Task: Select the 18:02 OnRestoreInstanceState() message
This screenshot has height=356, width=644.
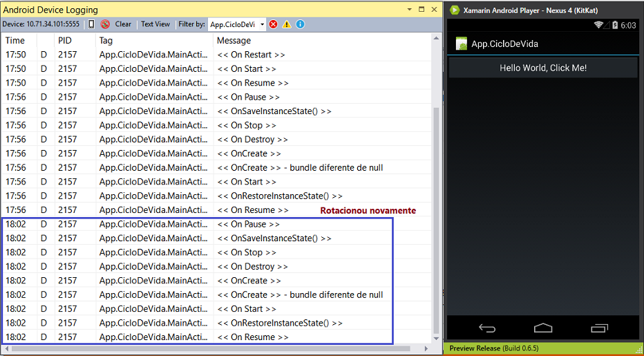Action: click(x=279, y=323)
